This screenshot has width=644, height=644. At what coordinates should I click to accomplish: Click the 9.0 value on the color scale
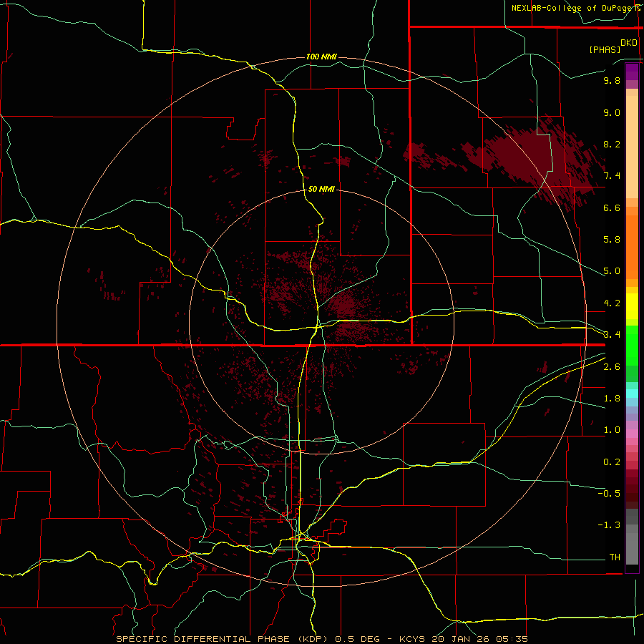pyautogui.click(x=612, y=112)
